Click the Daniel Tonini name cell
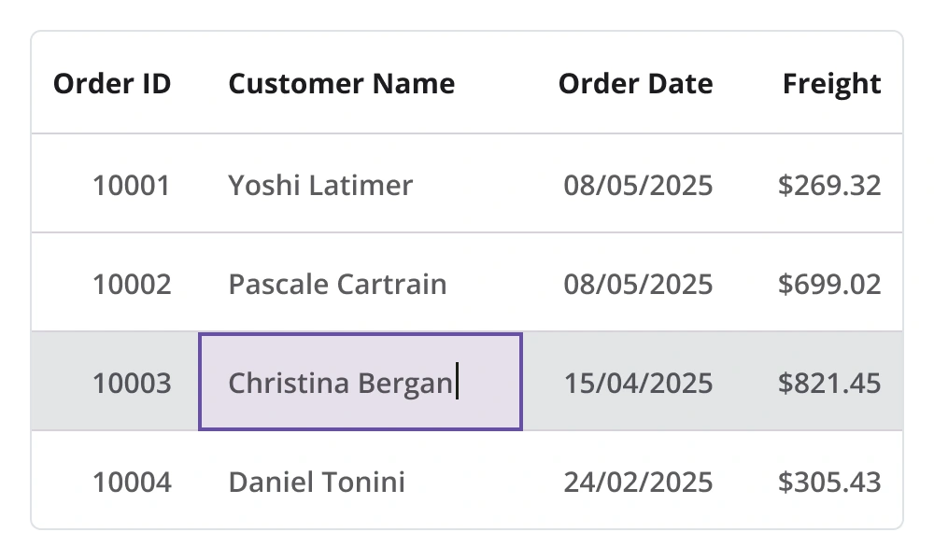 pyautogui.click(x=317, y=482)
